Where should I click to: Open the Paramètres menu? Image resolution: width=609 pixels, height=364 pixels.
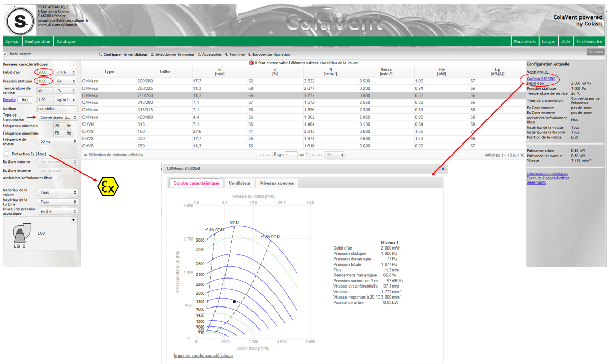(x=524, y=42)
